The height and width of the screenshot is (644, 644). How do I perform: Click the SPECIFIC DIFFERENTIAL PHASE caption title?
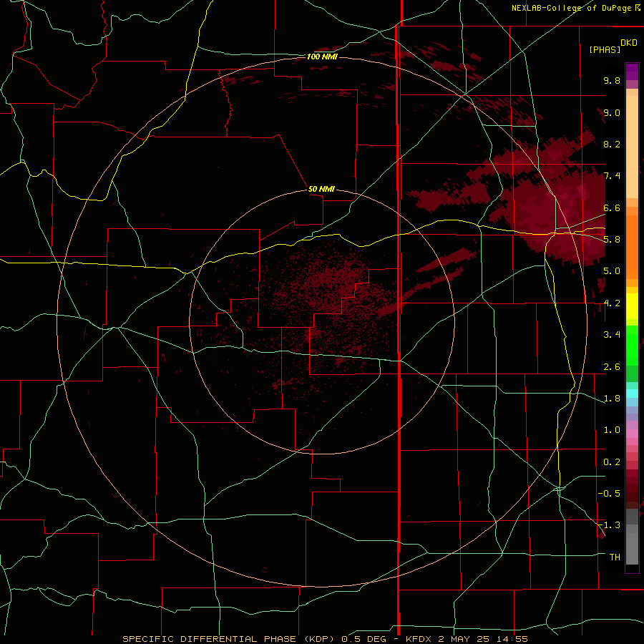[209, 639]
